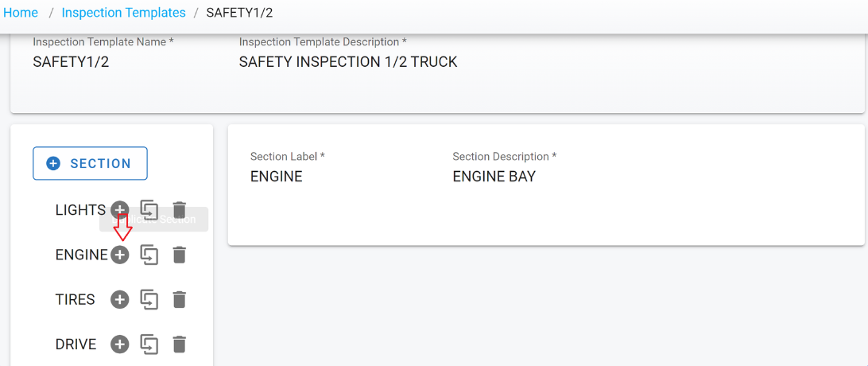The width and height of the screenshot is (868, 366).
Task: Add item to DRIVE section
Action: tap(119, 345)
